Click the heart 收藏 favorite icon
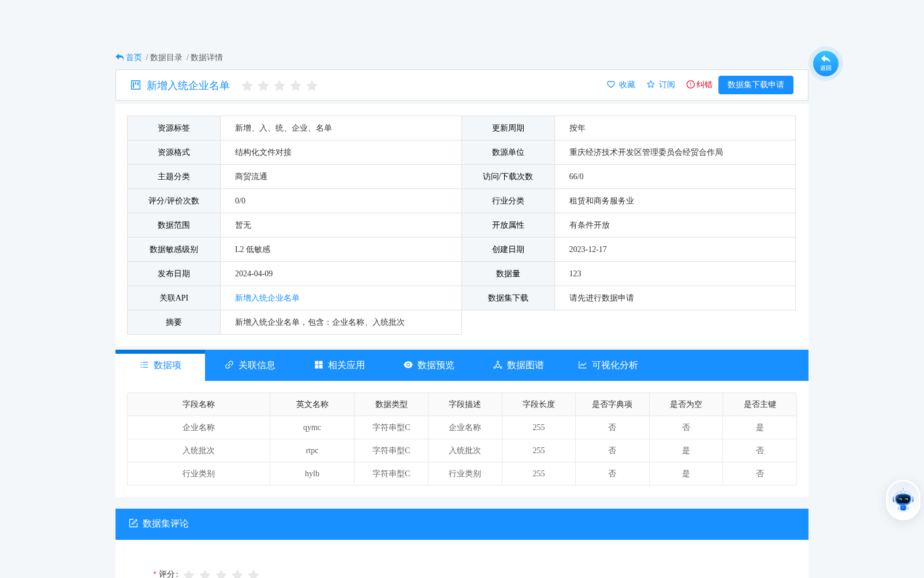Image resolution: width=924 pixels, height=578 pixels. [611, 84]
